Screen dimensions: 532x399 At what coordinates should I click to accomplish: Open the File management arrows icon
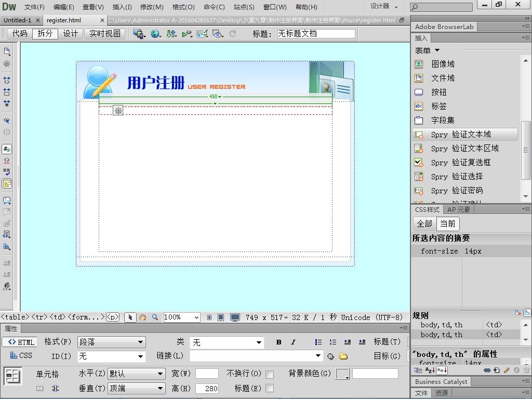coord(171,34)
